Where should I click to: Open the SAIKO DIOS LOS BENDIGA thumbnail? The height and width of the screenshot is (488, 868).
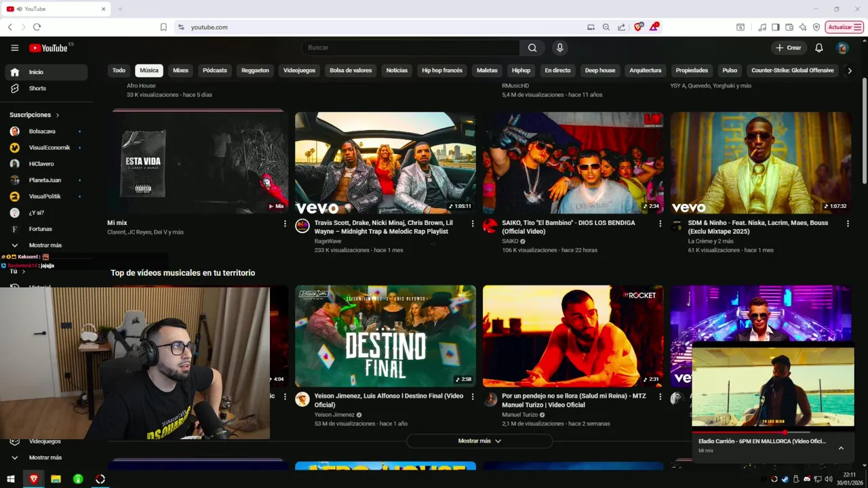point(573,163)
